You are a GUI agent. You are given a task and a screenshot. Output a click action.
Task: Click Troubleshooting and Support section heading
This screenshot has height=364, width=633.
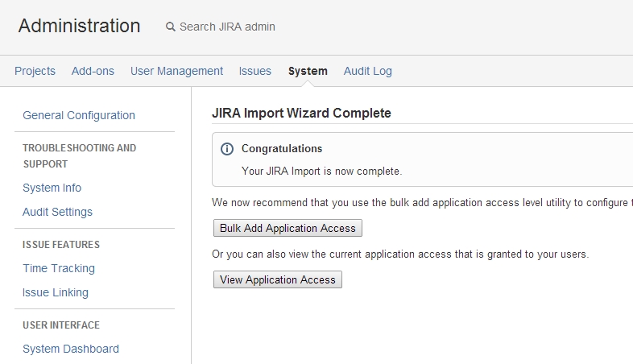click(x=79, y=155)
